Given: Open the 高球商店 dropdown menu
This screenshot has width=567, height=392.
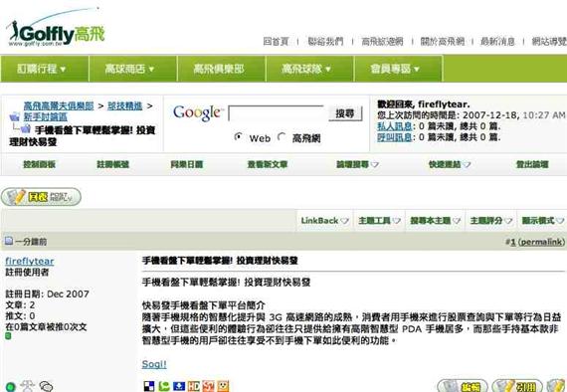Looking at the screenshot, I should 133,69.
